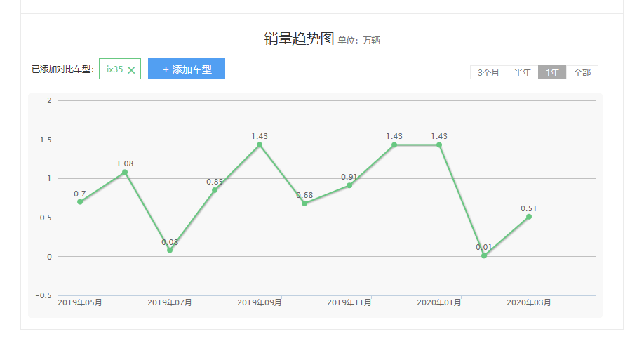The image size is (644, 341).
Task: Click the 2019年09月 x-axis label
Action: click(x=260, y=302)
